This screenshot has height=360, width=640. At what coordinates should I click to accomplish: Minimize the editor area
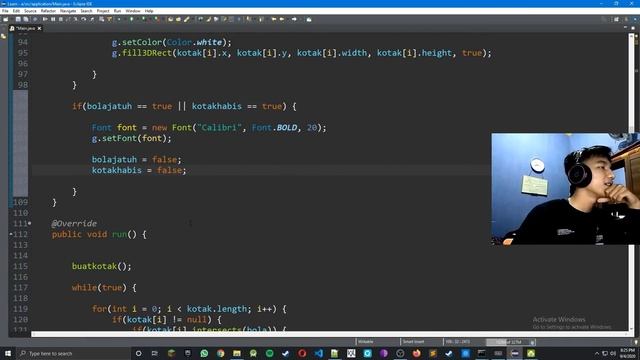pyautogui.click(x=625, y=28)
